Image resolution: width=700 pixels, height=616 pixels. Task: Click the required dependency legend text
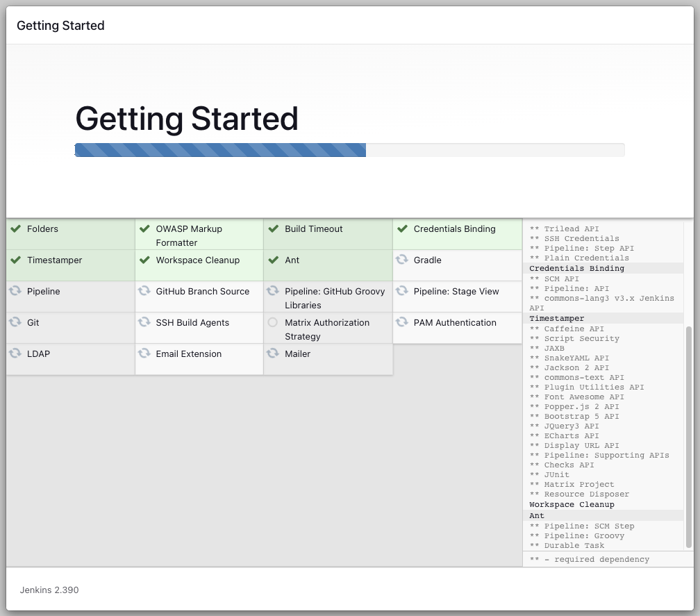click(590, 559)
